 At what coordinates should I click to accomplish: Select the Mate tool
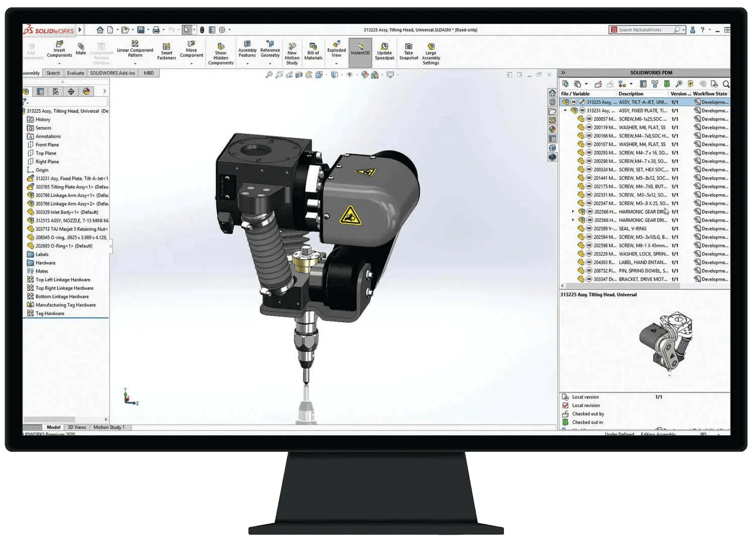tap(81, 49)
